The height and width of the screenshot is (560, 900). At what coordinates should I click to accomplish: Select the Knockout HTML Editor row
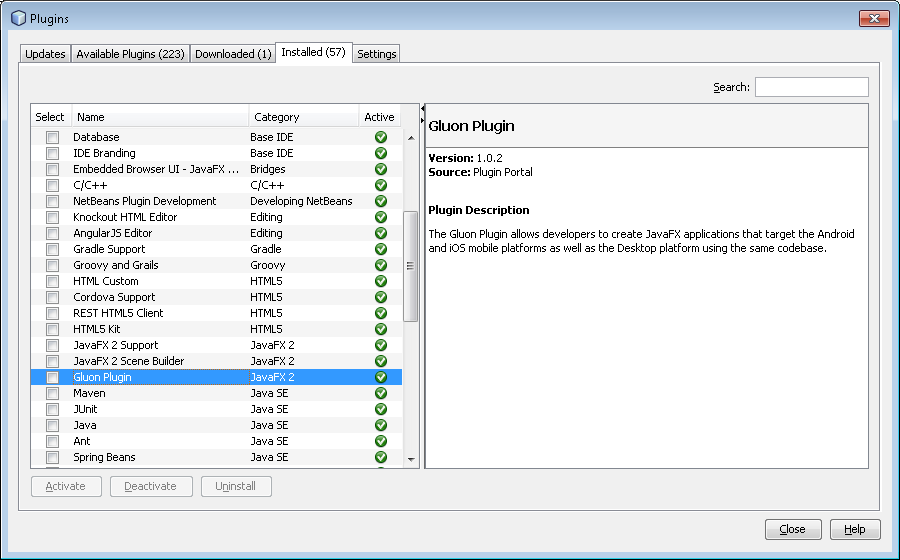(x=216, y=217)
